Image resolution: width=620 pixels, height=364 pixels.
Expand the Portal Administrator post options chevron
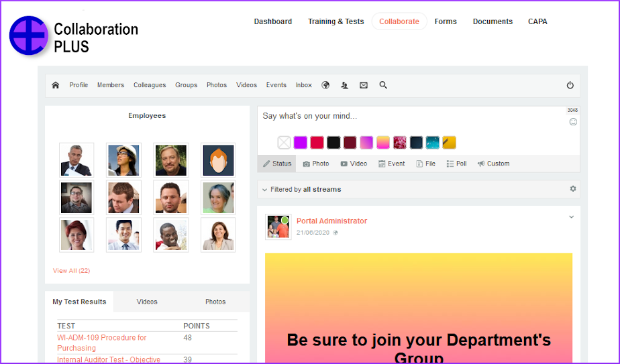[572, 217]
